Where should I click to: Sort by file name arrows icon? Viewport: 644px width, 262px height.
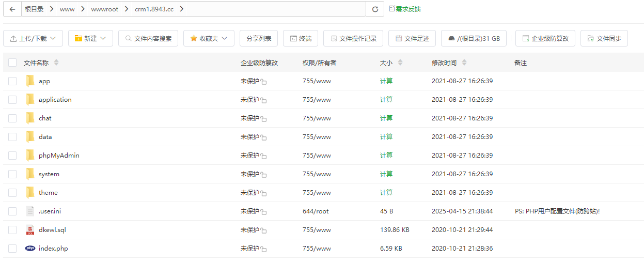click(x=56, y=63)
